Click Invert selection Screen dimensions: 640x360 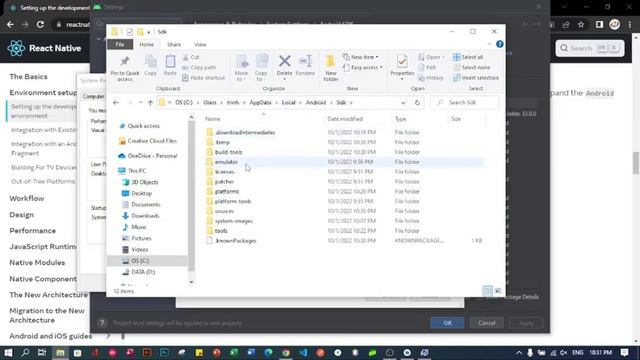476,78
